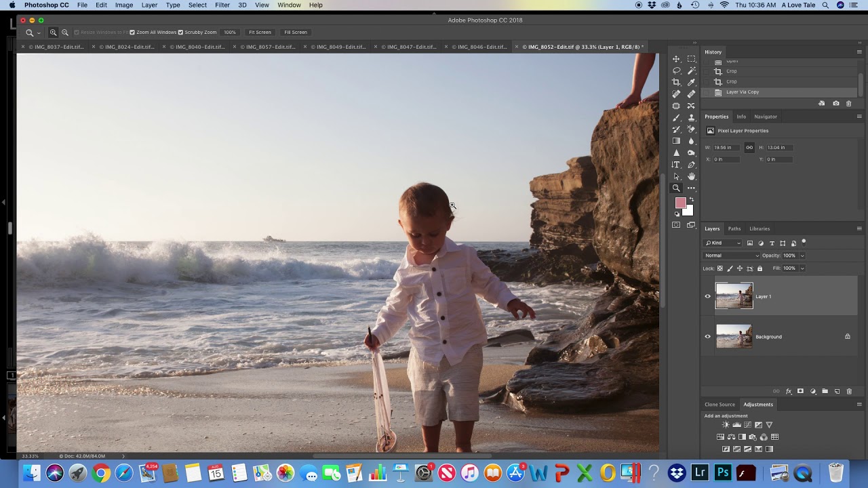The image size is (868, 488).
Task: Select the Magic Wand tool
Action: (x=691, y=70)
